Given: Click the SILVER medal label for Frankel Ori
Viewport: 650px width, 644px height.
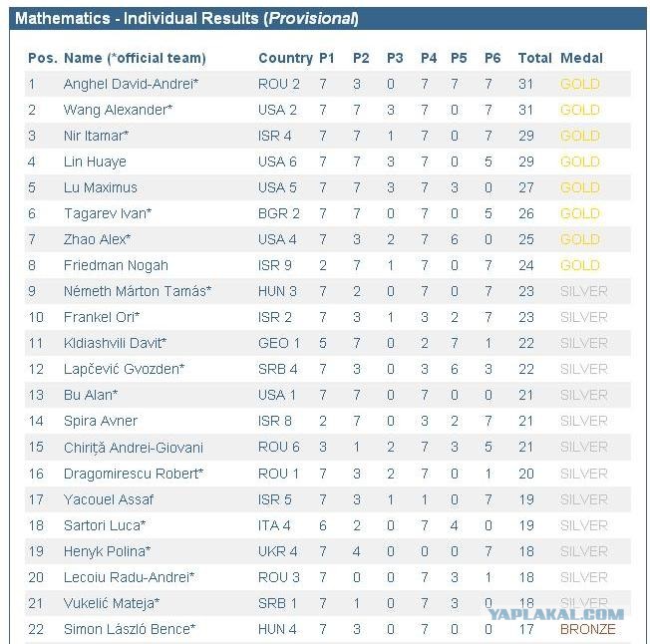Looking at the screenshot, I should tap(583, 317).
